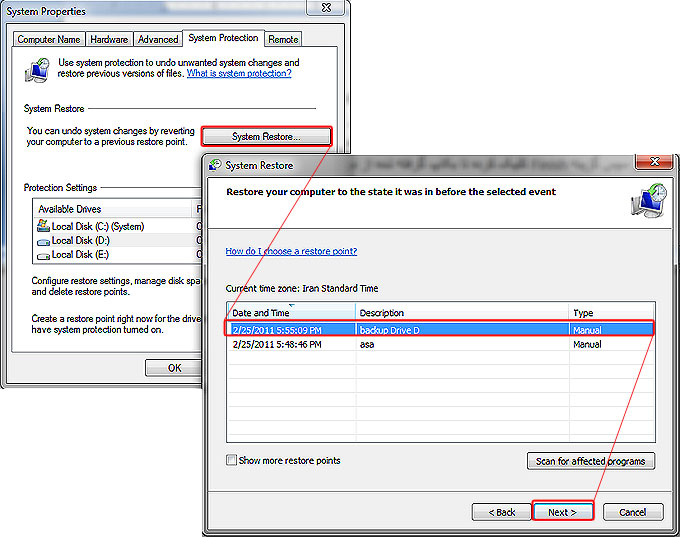
Task: Open the Hardware tab
Action: (x=109, y=40)
